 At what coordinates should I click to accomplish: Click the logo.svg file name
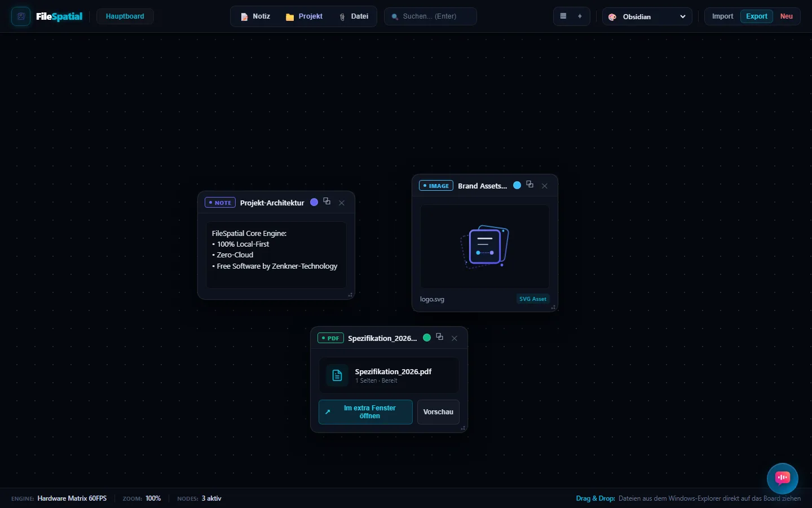click(432, 299)
